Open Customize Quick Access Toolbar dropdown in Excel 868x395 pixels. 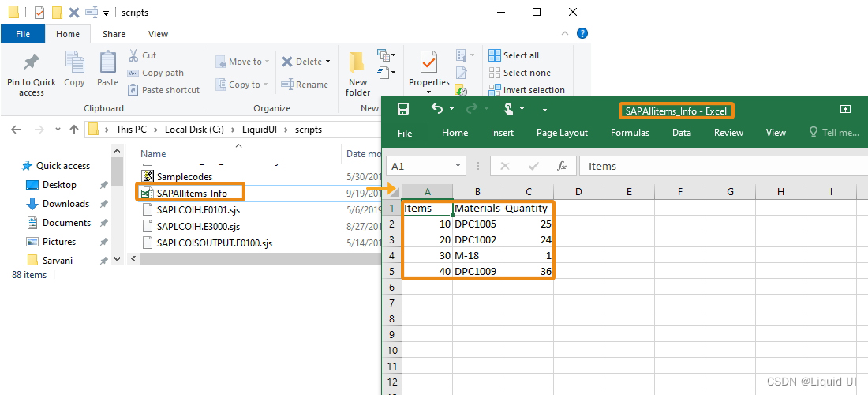[544, 109]
